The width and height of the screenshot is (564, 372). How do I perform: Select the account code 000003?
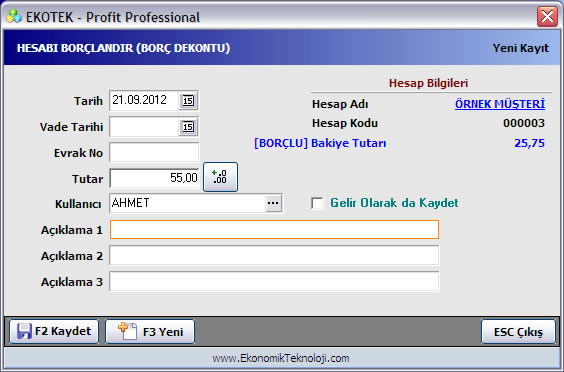coord(524,123)
